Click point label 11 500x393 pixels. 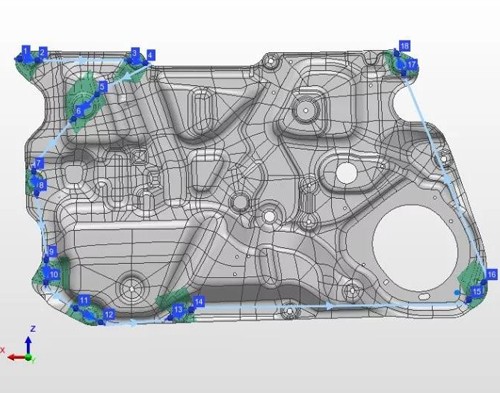coord(84,300)
